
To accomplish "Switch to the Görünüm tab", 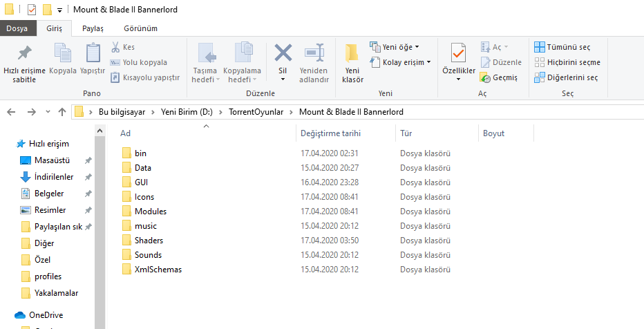I will point(140,28).
